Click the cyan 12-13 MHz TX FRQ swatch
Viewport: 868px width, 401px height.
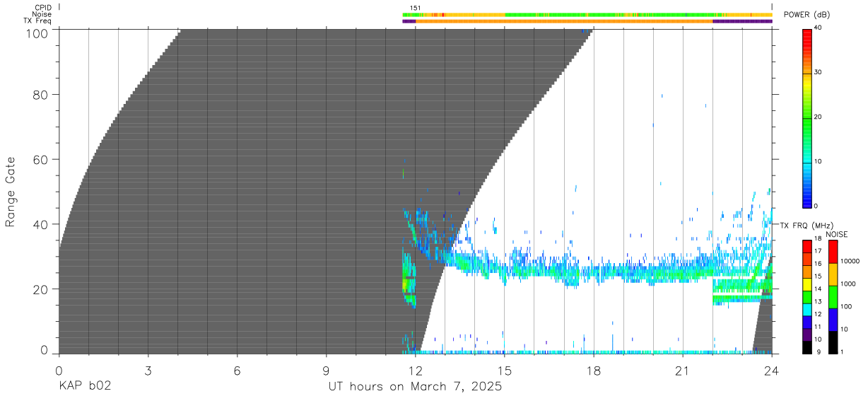pyautogui.click(x=807, y=308)
